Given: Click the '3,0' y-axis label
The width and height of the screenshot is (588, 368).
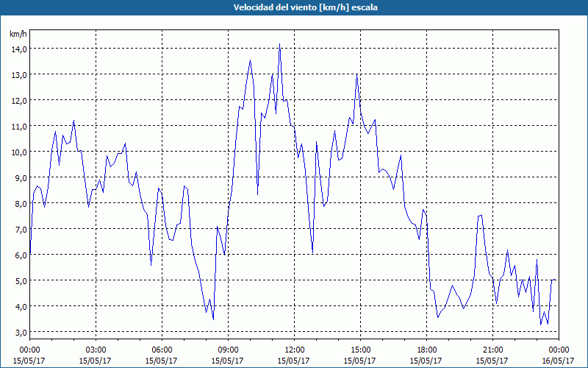Looking at the screenshot, I should click(x=21, y=332).
